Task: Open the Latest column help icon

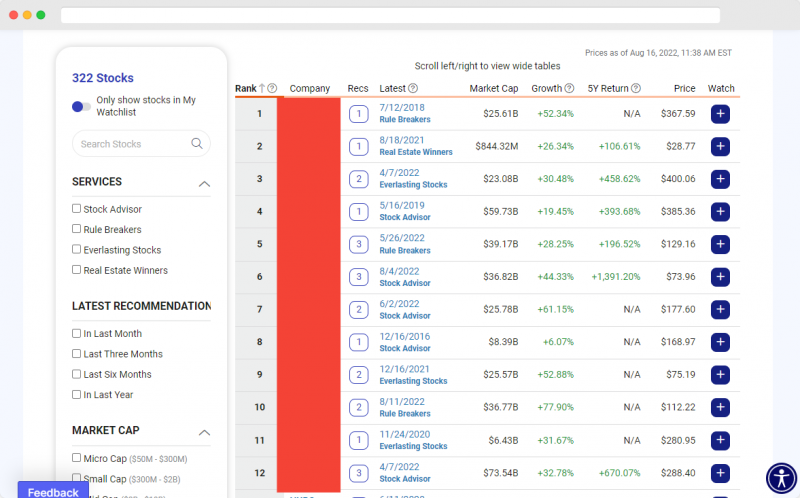Action: 413,88
